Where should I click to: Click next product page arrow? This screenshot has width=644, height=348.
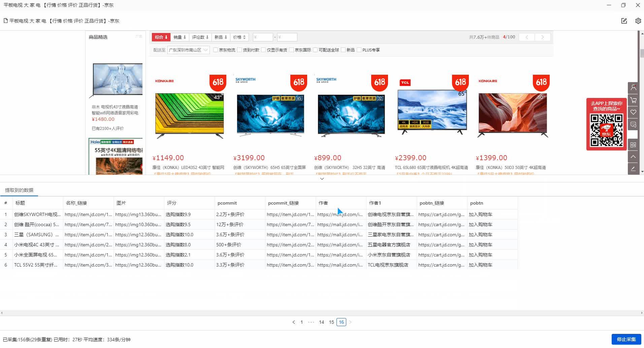[x=542, y=37]
